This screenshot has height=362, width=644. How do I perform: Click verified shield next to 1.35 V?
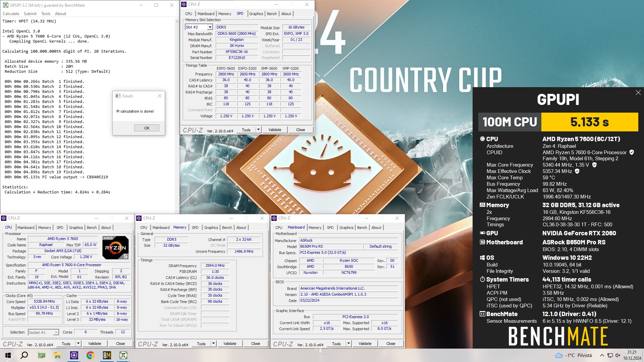click(x=594, y=165)
